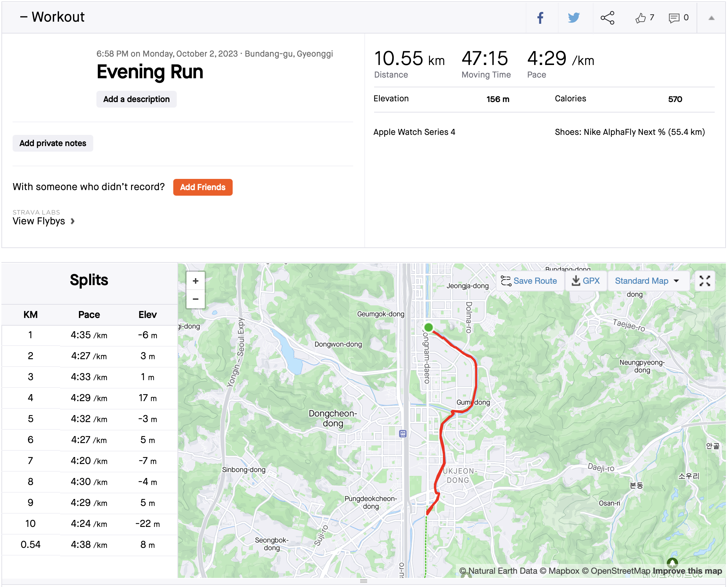
Task: Open the share options icon
Action: pyautogui.click(x=607, y=18)
